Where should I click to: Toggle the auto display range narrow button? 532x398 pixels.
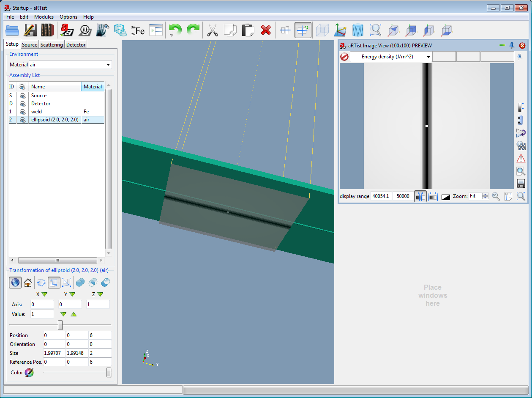pyautogui.click(x=420, y=196)
